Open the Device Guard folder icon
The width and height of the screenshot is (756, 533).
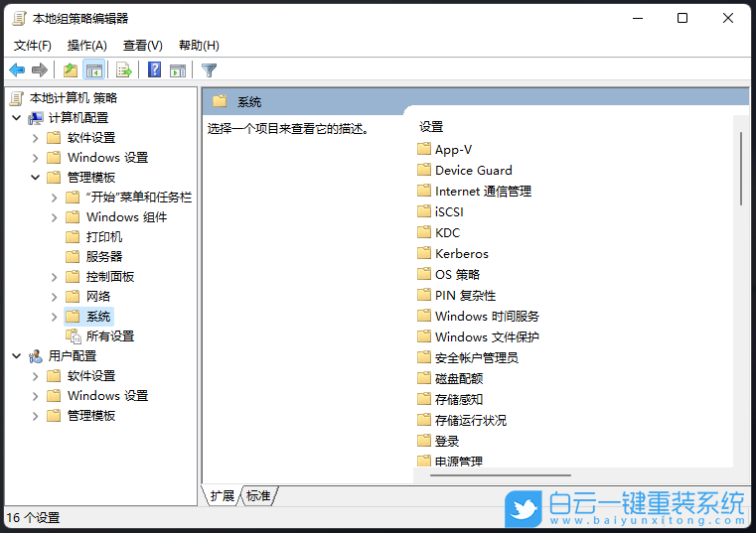click(x=424, y=170)
